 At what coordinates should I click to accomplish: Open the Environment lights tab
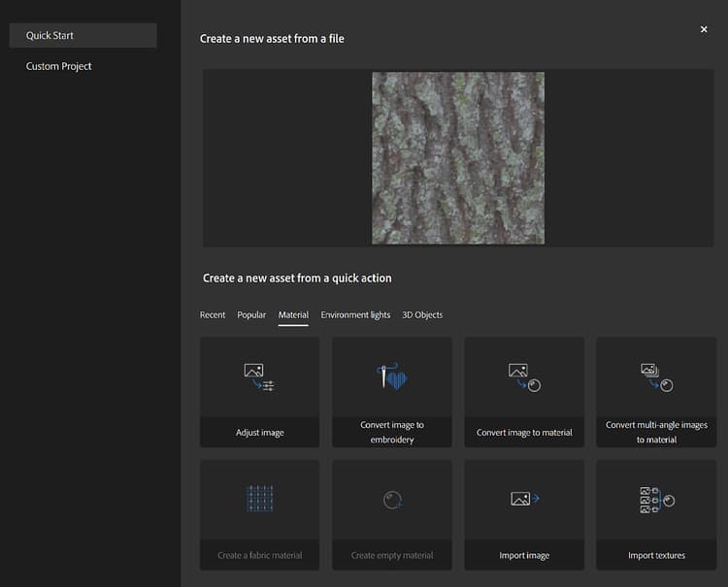coord(355,314)
